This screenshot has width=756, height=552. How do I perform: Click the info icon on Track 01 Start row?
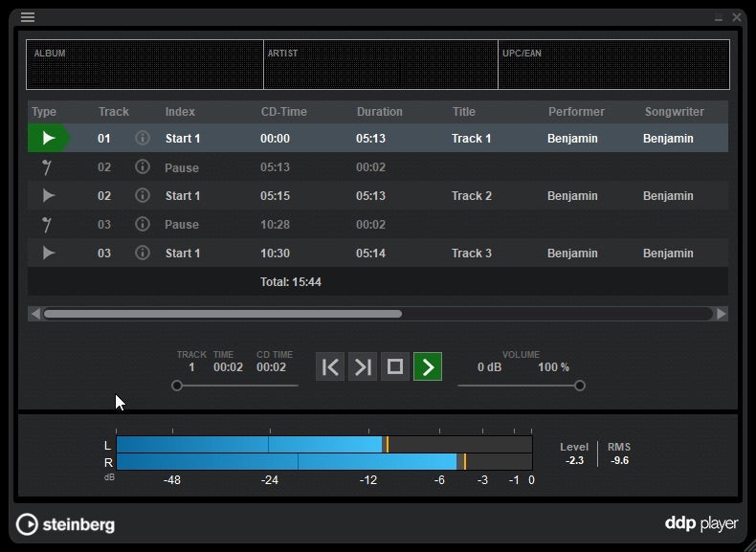[x=143, y=139]
